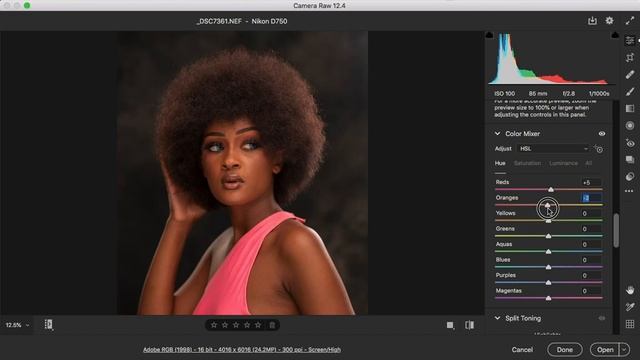Select the Adjustment Brush tool

pyautogui.click(x=630, y=91)
